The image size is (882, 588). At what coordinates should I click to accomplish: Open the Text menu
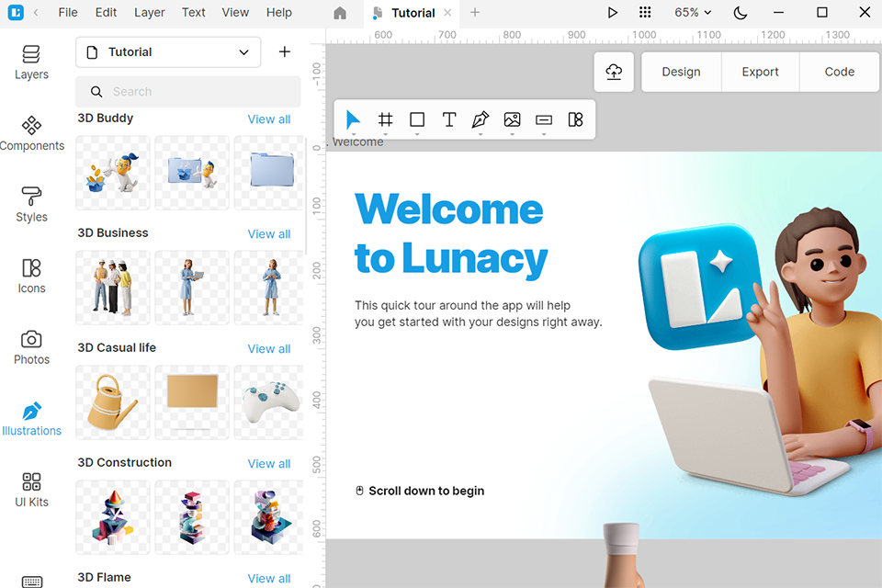pos(194,12)
